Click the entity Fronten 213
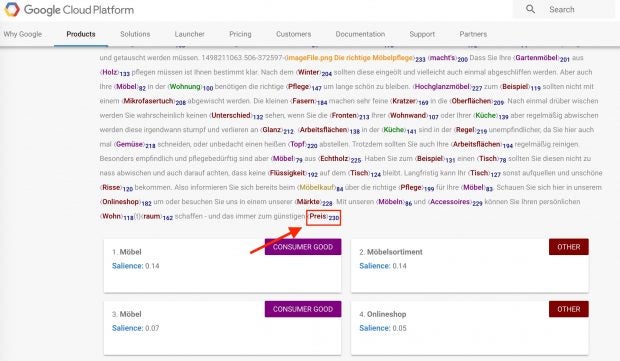620x361 pixels. (349, 116)
